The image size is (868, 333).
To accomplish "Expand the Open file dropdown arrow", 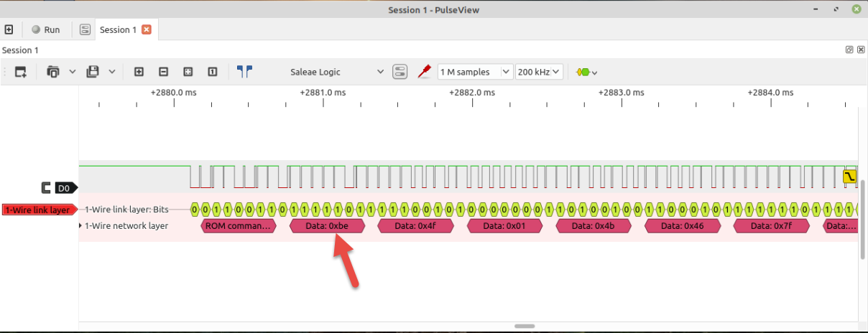I will [x=72, y=72].
